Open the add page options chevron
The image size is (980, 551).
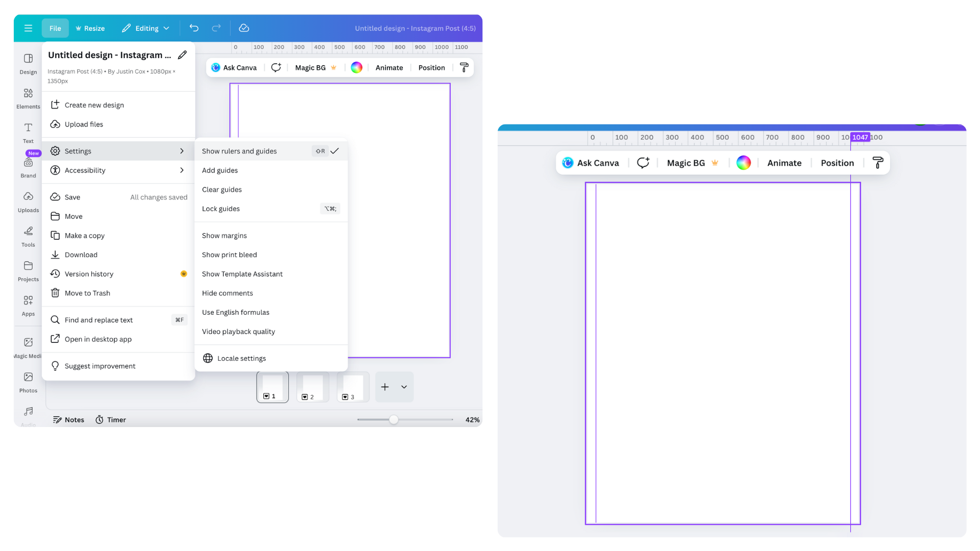(x=404, y=387)
